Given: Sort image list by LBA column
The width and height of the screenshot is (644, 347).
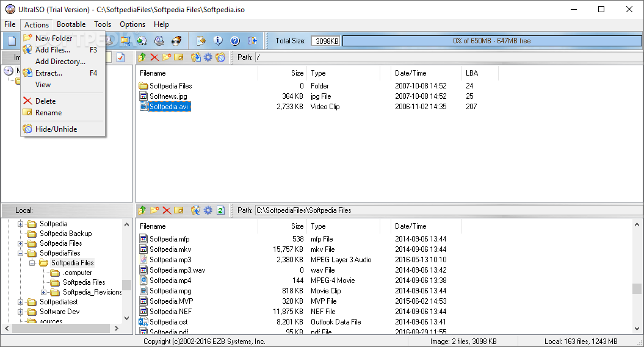Looking at the screenshot, I should 480,73.
